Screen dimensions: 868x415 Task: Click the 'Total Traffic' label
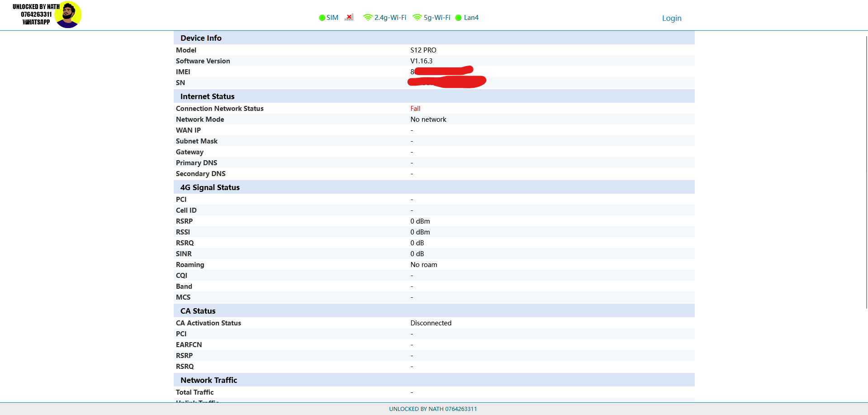[195, 392]
